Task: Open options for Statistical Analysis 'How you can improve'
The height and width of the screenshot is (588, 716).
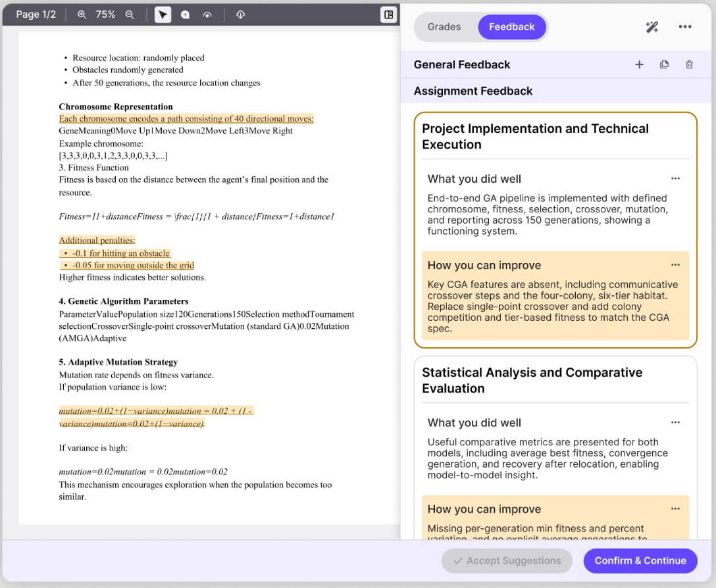Action: tap(675, 508)
